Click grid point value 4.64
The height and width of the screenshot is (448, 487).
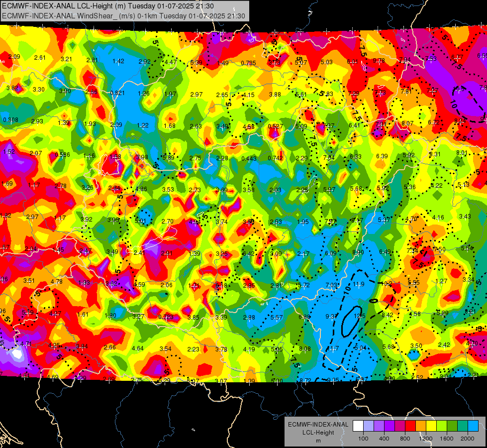tap(138, 348)
